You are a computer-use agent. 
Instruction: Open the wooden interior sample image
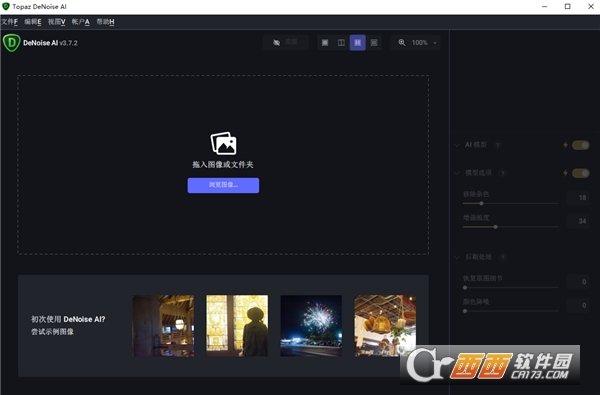click(x=163, y=326)
